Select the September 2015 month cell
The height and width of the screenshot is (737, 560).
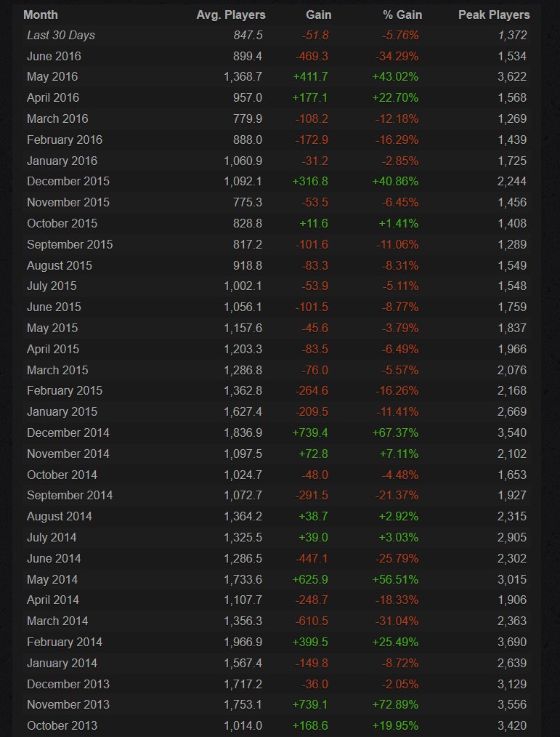click(x=70, y=244)
